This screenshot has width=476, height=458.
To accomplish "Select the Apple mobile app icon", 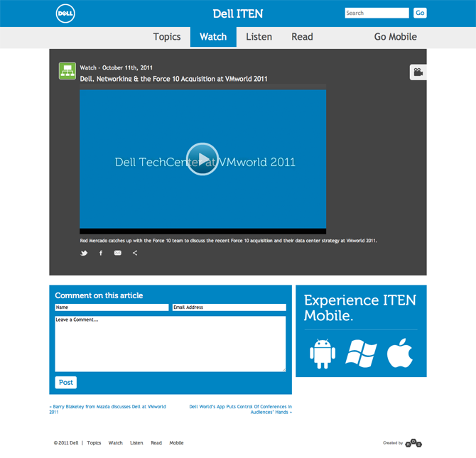I will (x=400, y=353).
